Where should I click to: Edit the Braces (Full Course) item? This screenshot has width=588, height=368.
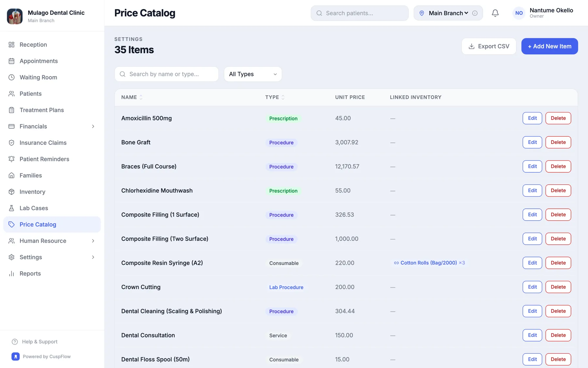tap(532, 166)
